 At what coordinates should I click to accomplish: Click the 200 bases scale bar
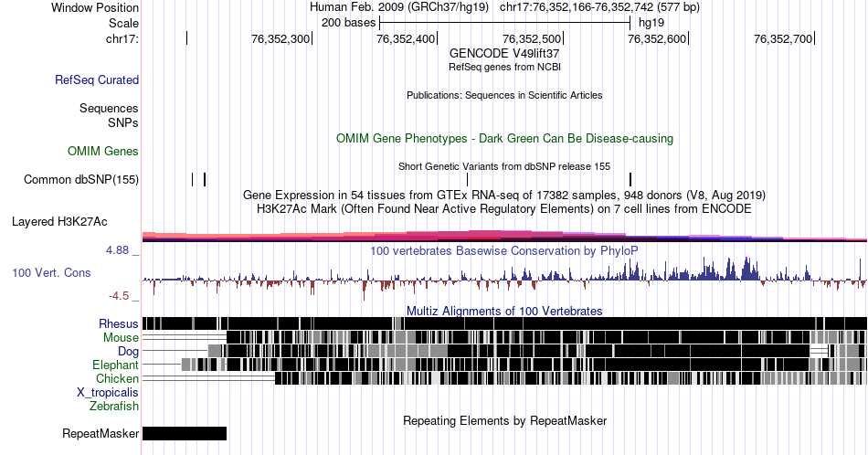[505, 23]
